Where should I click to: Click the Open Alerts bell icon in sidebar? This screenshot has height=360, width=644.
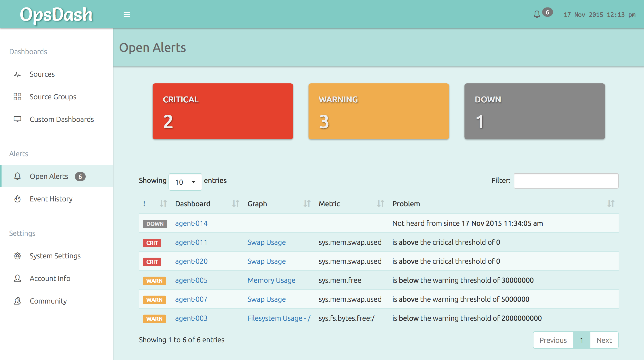pyautogui.click(x=17, y=176)
